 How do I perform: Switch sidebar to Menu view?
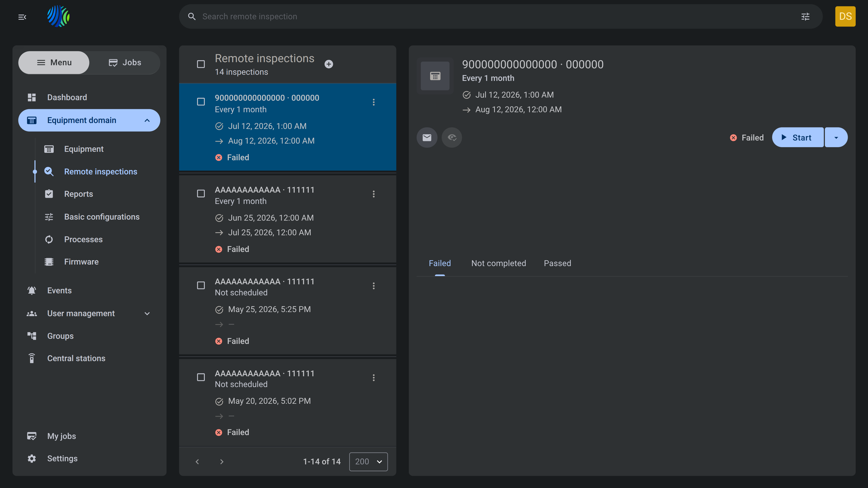[x=54, y=63]
